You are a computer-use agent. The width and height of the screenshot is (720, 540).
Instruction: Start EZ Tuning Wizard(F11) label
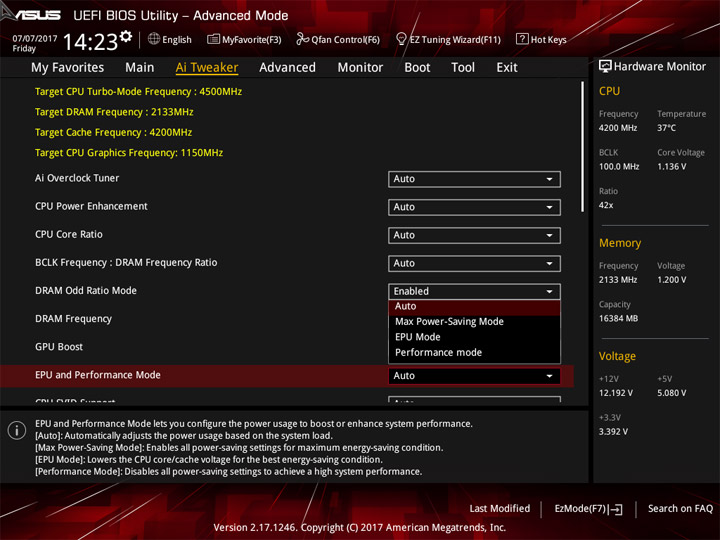pyautogui.click(x=455, y=40)
